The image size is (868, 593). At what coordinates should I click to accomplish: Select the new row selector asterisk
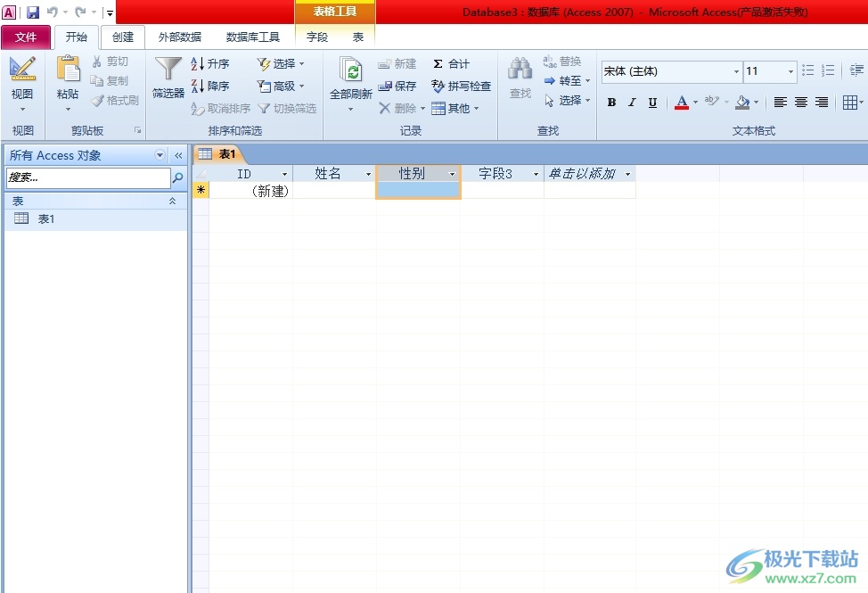coord(201,191)
